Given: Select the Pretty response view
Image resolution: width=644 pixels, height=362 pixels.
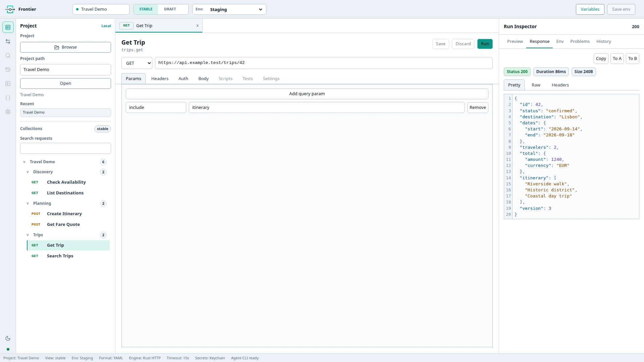Looking at the screenshot, I should point(514,85).
